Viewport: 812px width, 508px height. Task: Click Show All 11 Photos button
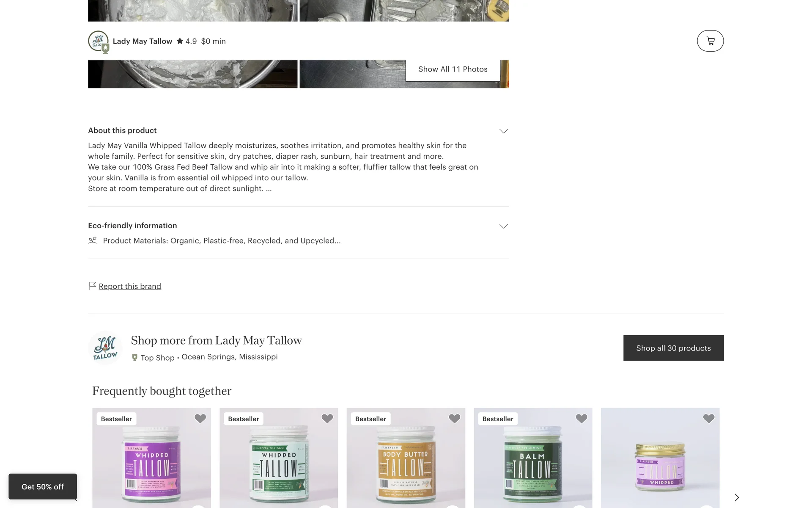pos(453,69)
